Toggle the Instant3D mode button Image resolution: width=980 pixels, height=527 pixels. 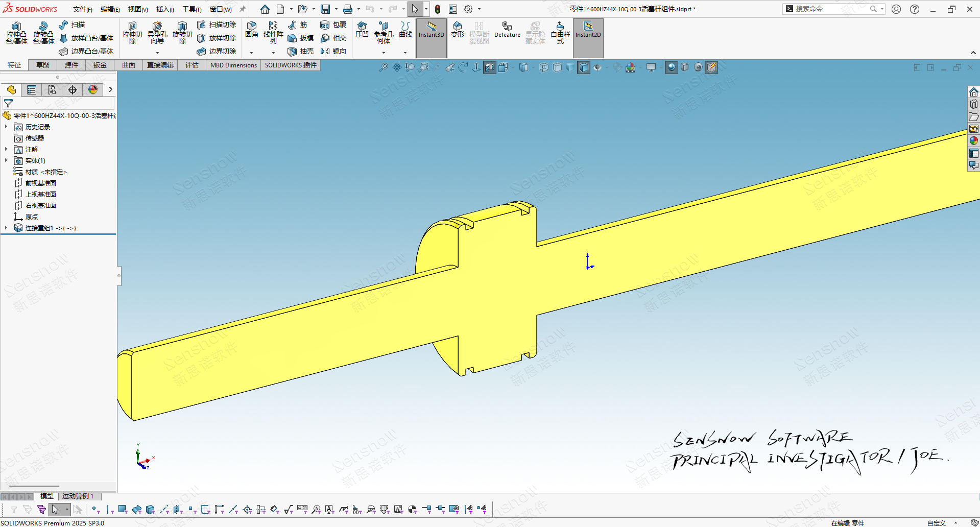click(x=432, y=30)
